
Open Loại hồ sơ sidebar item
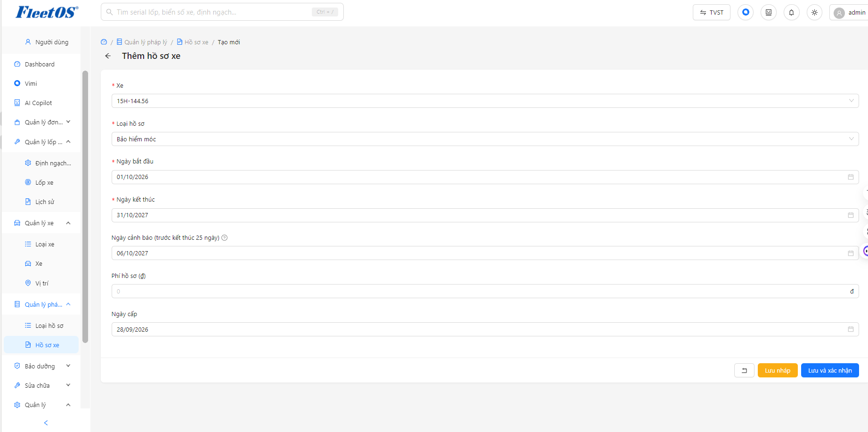point(41,326)
